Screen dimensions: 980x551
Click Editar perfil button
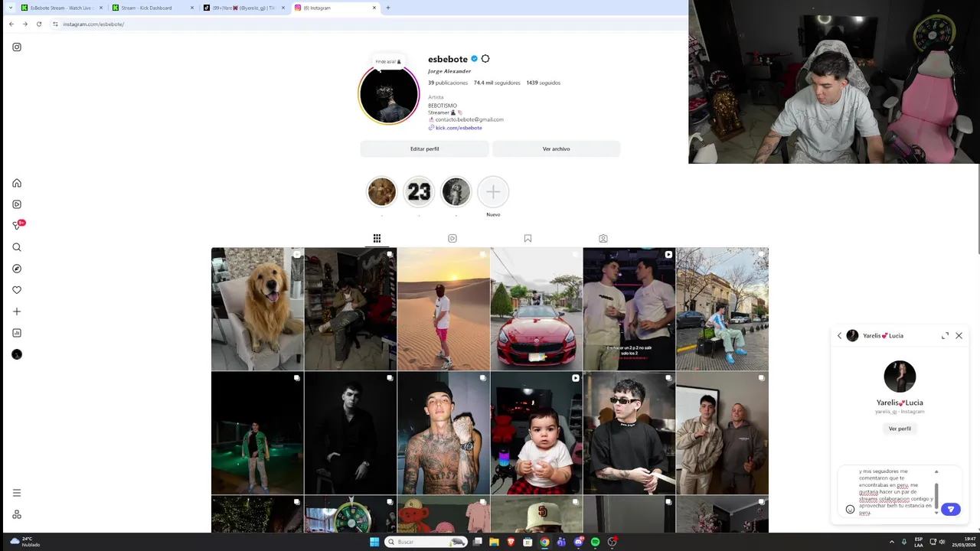coord(424,148)
